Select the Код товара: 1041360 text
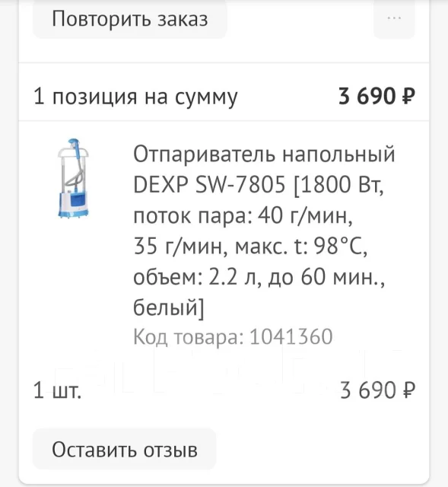 point(233,336)
